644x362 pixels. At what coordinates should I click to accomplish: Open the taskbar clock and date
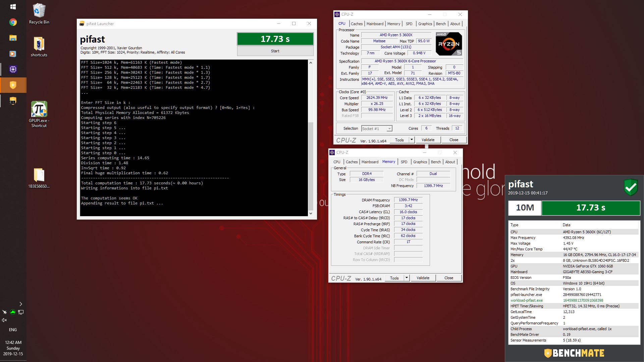[x=13, y=348]
